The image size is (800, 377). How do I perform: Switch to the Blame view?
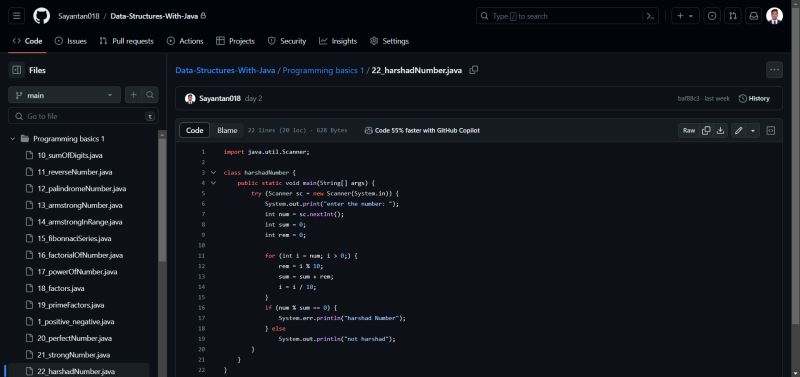(x=227, y=131)
